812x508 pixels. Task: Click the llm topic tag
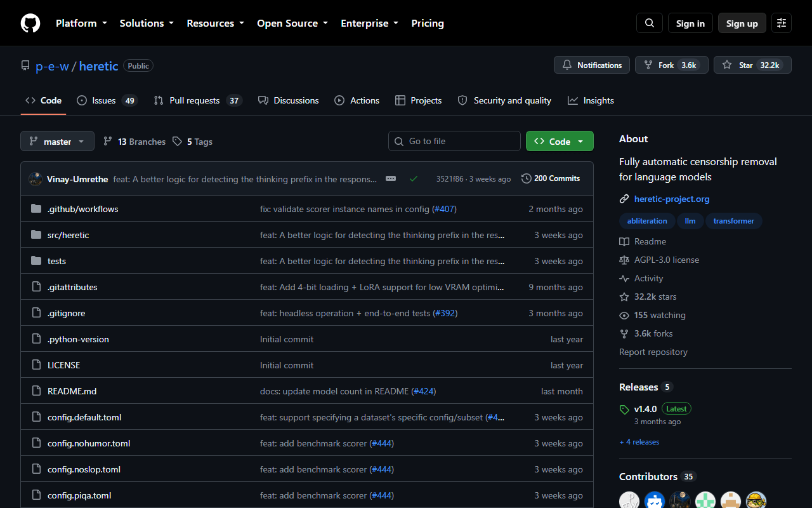pyautogui.click(x=690, y=221)
